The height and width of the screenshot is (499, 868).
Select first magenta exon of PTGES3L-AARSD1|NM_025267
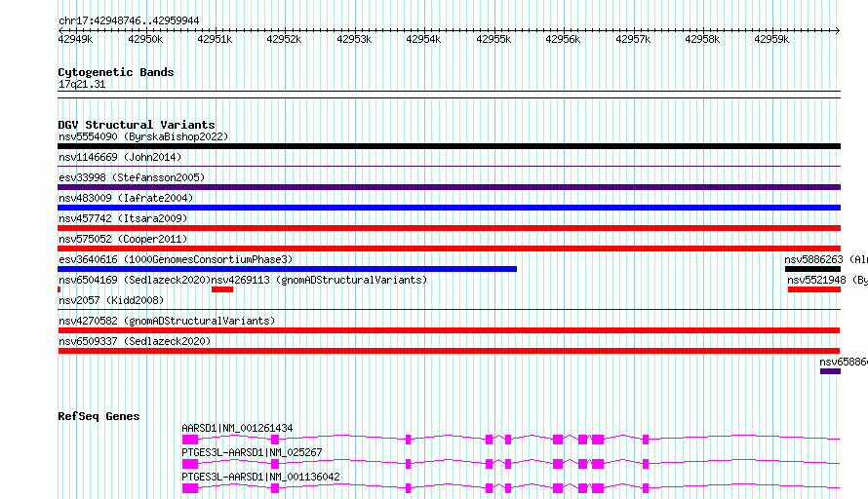tap(190, 464)
